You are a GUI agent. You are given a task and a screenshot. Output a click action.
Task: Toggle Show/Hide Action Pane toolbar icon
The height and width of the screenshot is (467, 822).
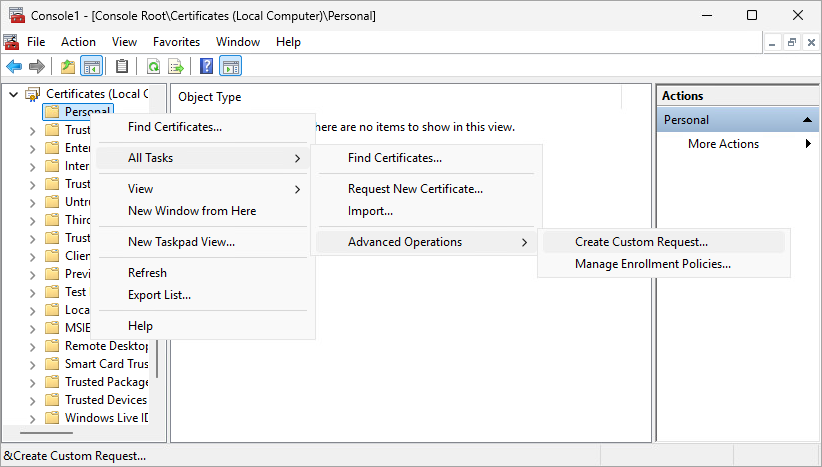point(230,67)
